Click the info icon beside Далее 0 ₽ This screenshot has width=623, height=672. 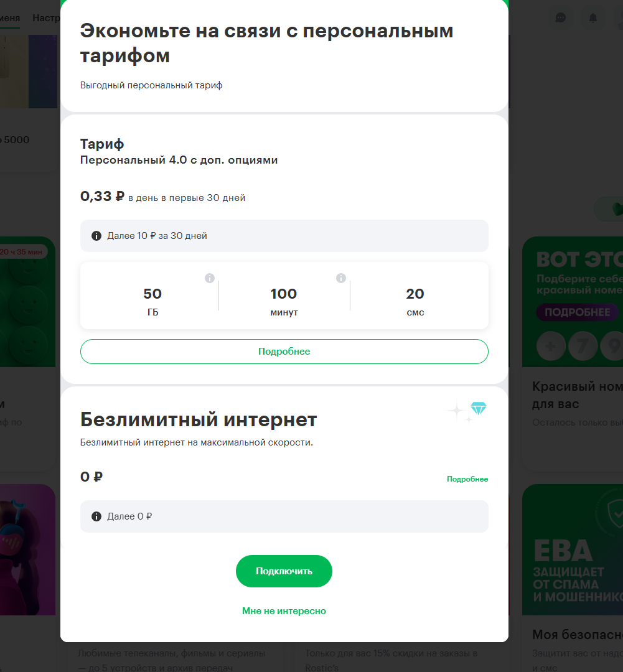tap(96, 516)
